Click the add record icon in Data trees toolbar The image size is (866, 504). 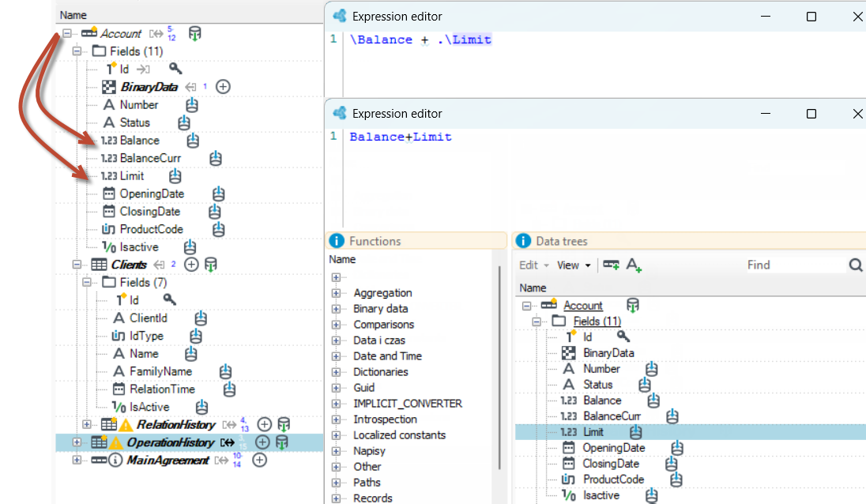coord(611,265)
